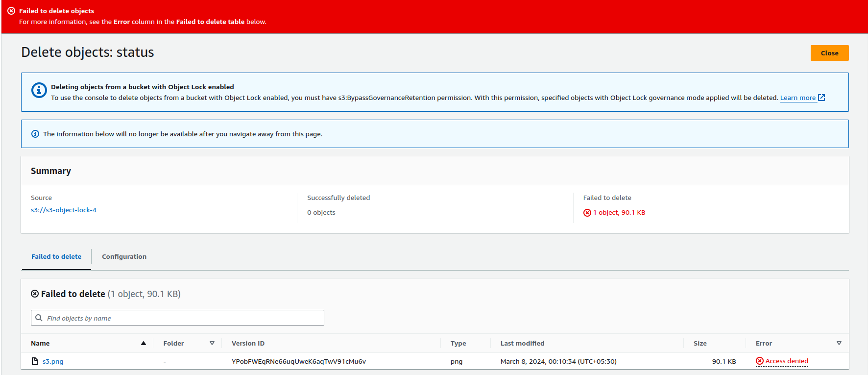This screenshot has width=868, height=375.
Task: Click the Access denied error icon
Action: 759,361
